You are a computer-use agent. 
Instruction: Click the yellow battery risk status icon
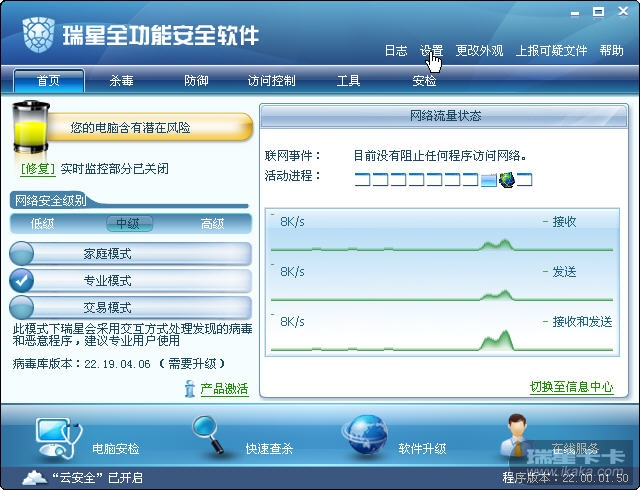click(31, 127)
